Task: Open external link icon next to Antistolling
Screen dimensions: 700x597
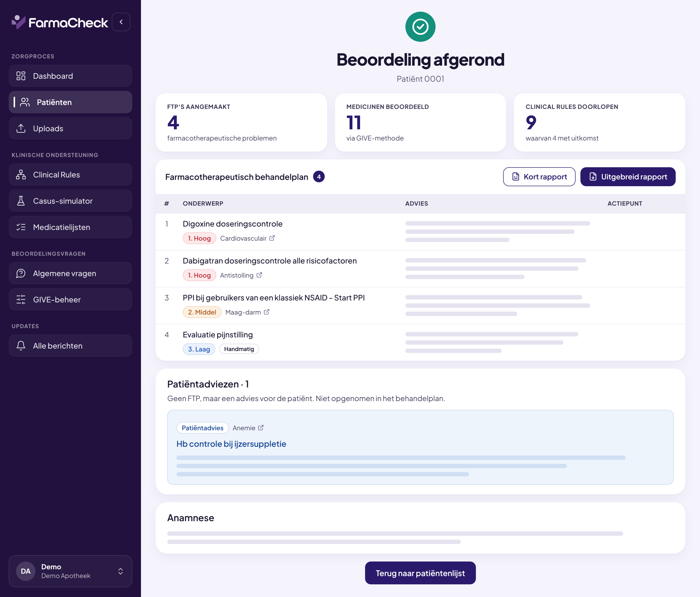Action: click(x=259, y=275)
